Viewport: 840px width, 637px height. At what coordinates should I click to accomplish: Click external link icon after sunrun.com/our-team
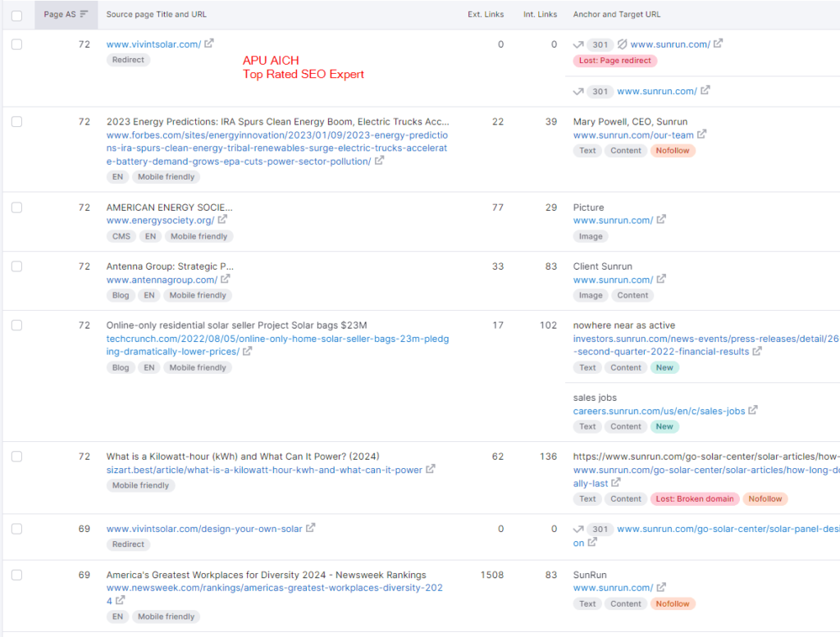pos(701,134)
